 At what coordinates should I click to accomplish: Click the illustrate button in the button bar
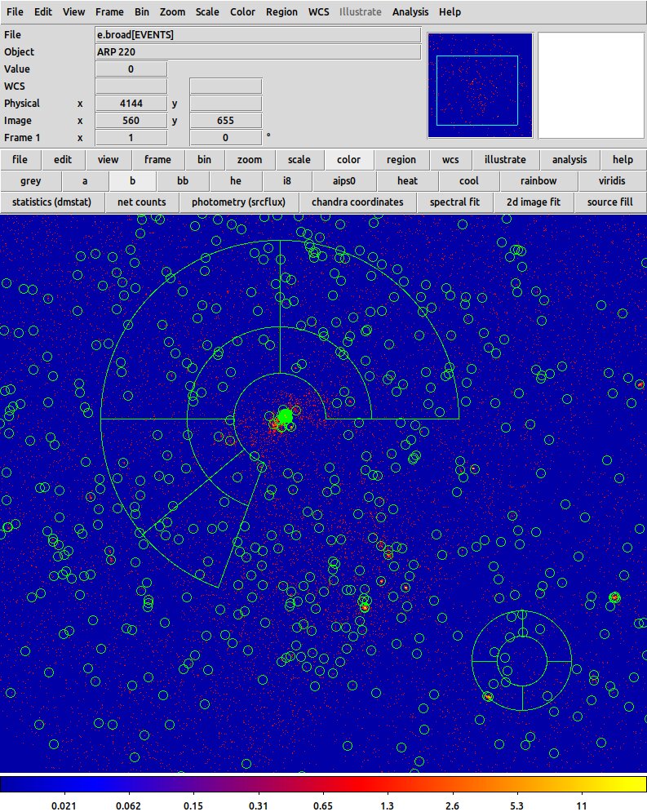click(x=505, y=159)
